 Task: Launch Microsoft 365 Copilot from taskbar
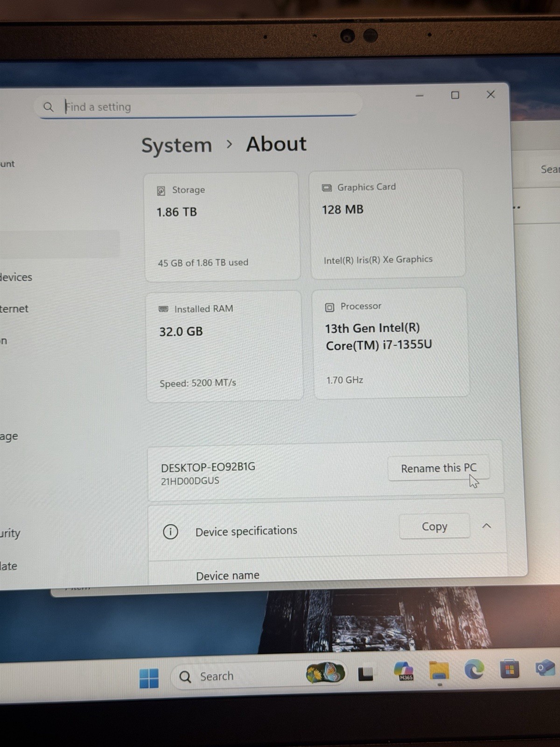(x=404, y=671)
